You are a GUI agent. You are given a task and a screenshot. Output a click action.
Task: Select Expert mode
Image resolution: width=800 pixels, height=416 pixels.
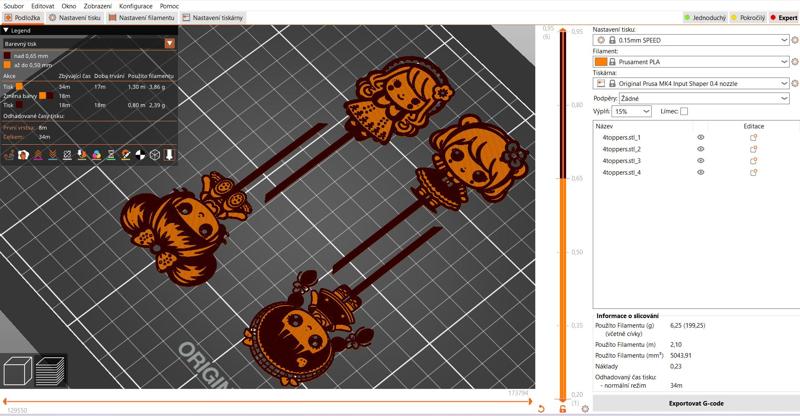click(784, 17)
